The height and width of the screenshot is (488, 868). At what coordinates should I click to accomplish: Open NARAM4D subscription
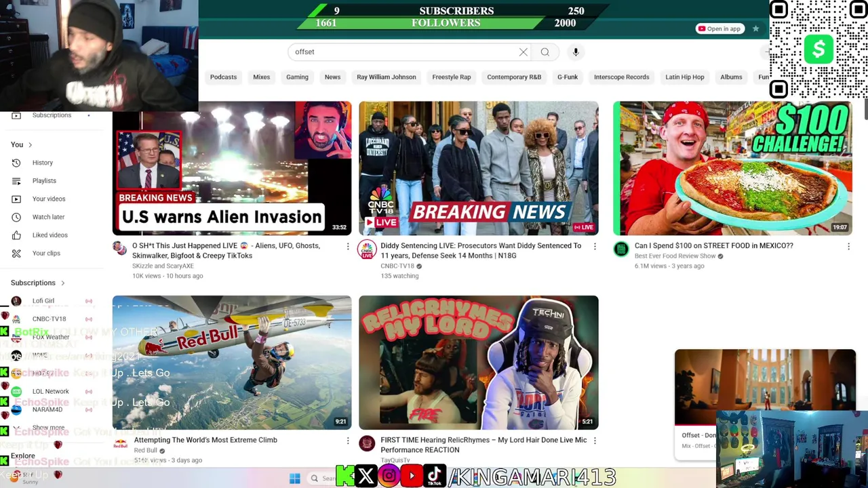click(x=47, y=409)
